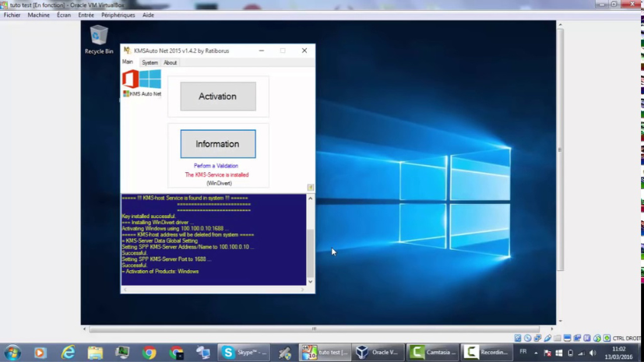Click the small icon above the log panel
The height and width of the screenshot is (362, 644).
tap(310, 188)
